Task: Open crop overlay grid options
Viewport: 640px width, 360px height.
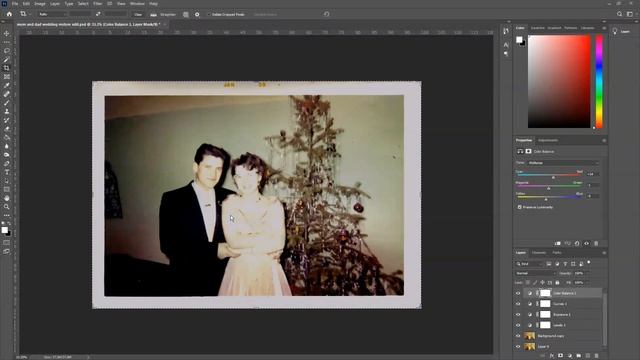Action: click(186, 14)
